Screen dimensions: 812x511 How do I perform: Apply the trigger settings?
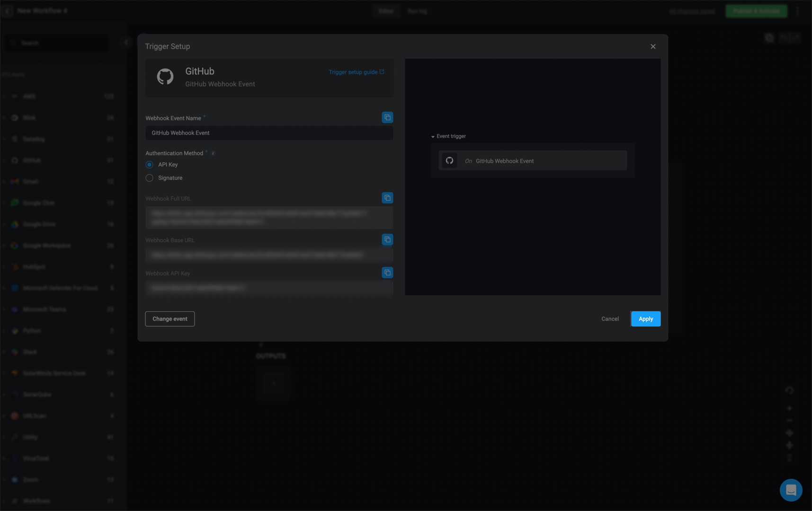(646, 319)
